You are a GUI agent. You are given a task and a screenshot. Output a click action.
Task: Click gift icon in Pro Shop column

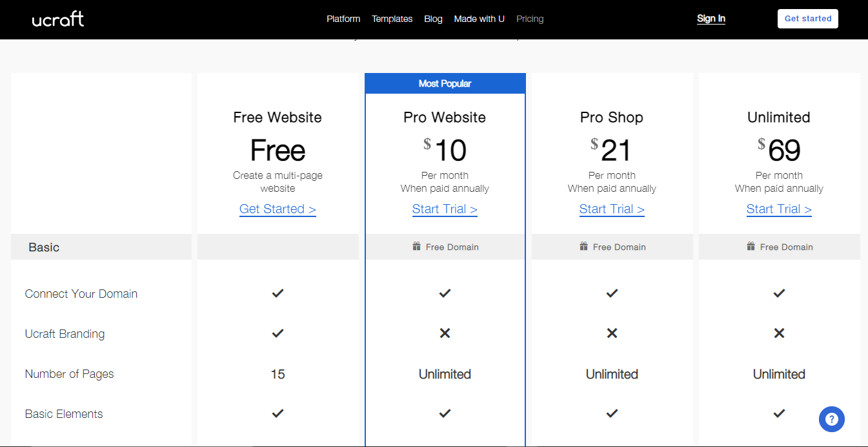(583, 246)
